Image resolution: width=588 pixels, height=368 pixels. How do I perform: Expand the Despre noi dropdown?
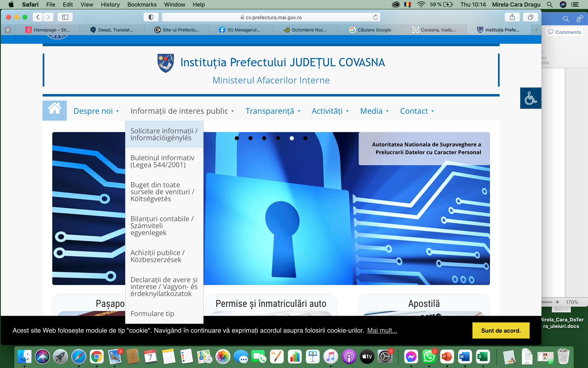tap(96, 111)
